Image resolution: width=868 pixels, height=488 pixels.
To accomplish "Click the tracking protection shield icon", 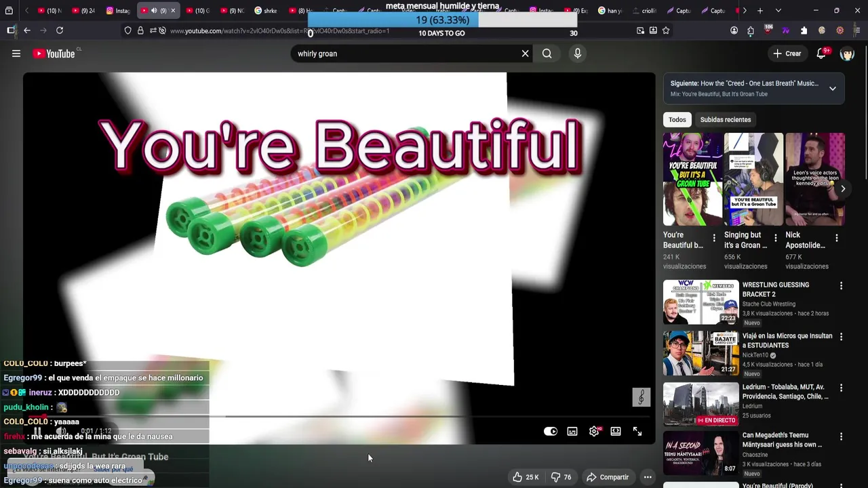I will (x=128, y=30).
